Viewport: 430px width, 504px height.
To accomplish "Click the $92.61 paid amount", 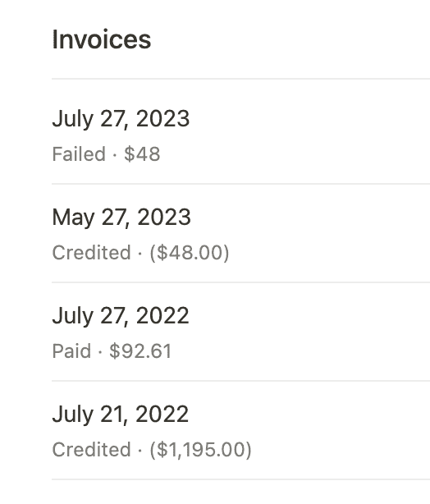I will coord(140,351).
